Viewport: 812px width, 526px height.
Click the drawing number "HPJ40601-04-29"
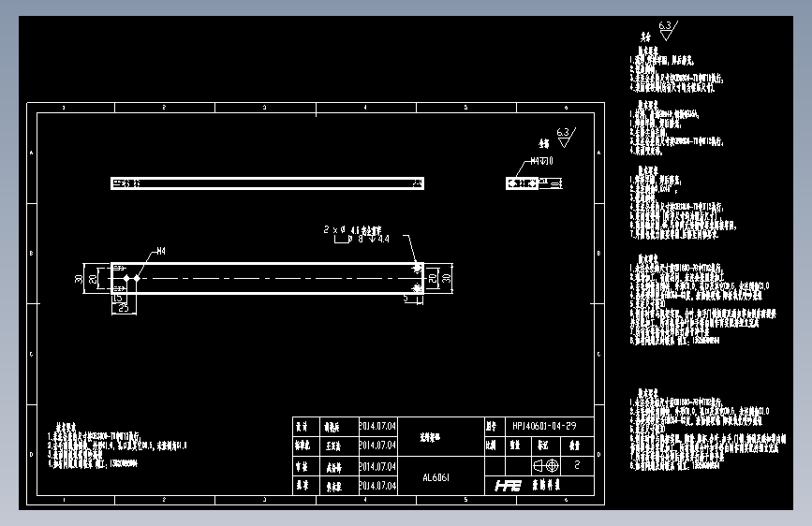click(544, 426)
